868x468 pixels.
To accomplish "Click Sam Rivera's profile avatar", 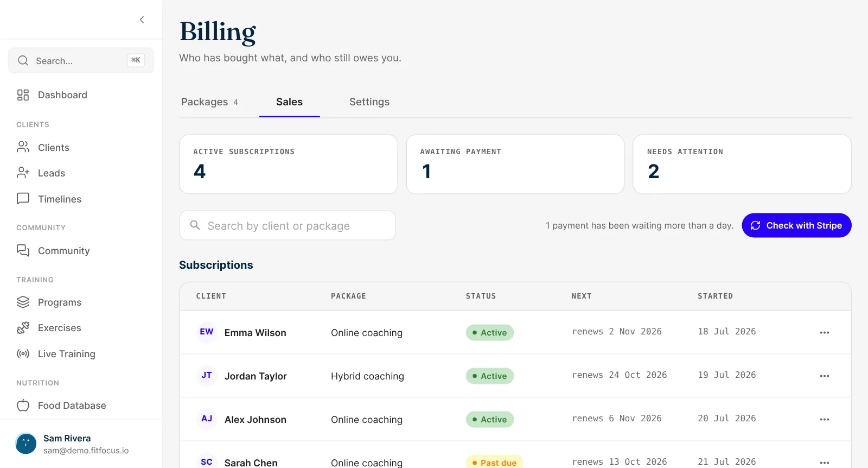I will coord(26,444).
